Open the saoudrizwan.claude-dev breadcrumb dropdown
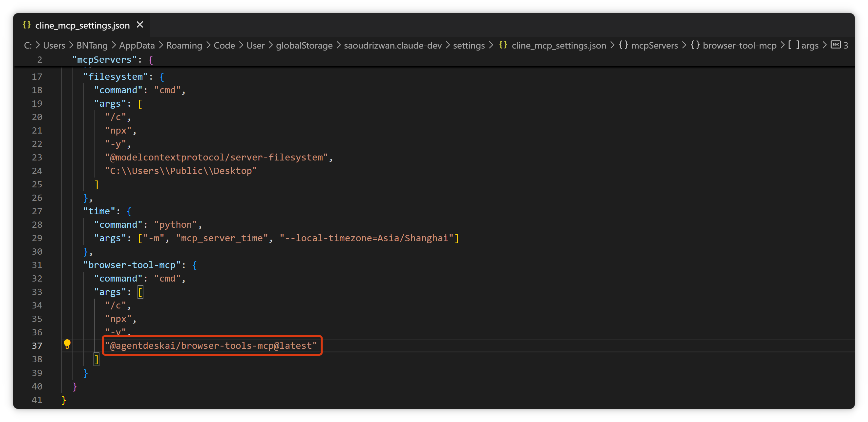The image size is (868, 422). click(x=392, y=46)
